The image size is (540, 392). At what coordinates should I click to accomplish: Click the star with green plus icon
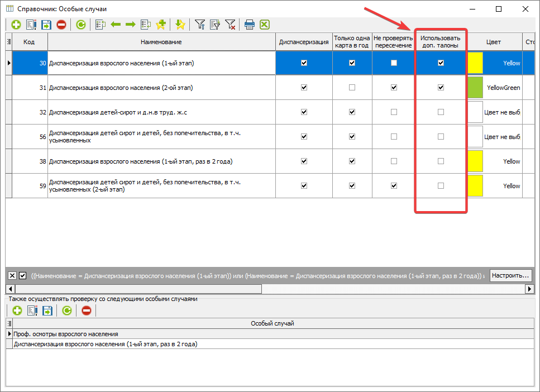tap(161, 25)
